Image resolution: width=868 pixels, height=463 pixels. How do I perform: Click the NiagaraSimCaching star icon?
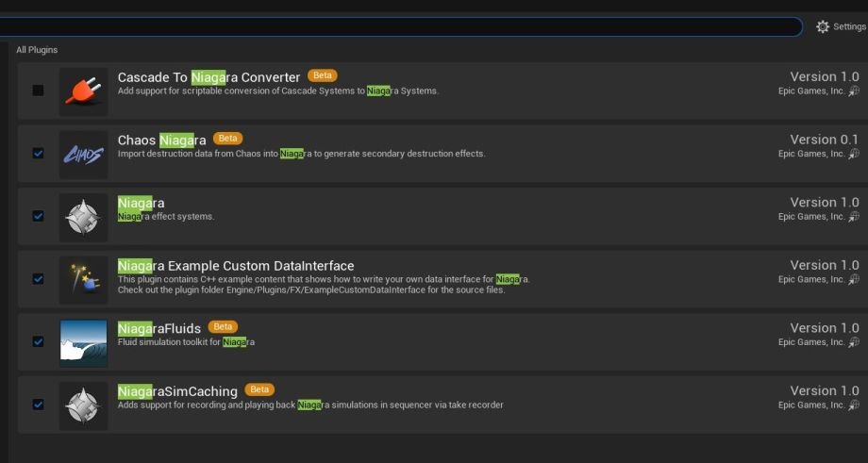84,406
